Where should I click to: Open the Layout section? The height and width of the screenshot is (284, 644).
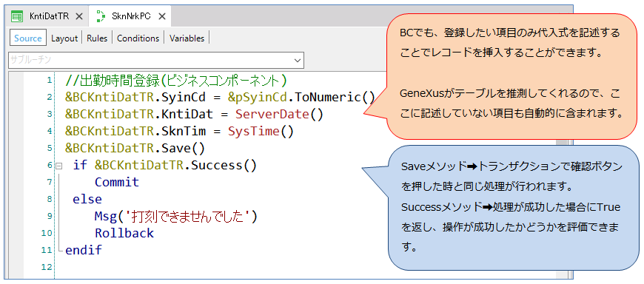pos(64,38)
